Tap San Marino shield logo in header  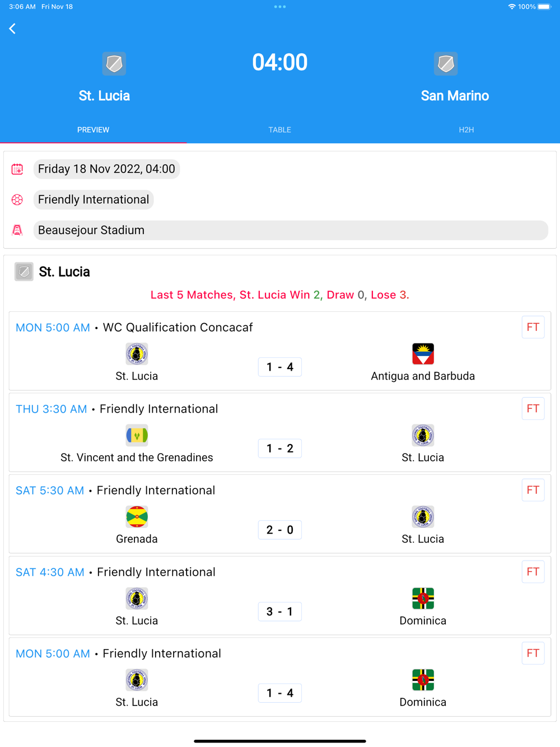pos(446,64)
